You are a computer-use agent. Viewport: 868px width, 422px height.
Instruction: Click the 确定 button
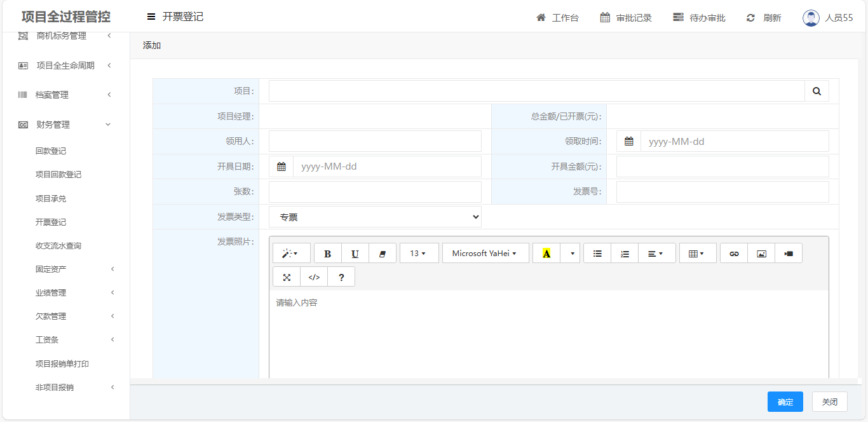click(785, 402)
